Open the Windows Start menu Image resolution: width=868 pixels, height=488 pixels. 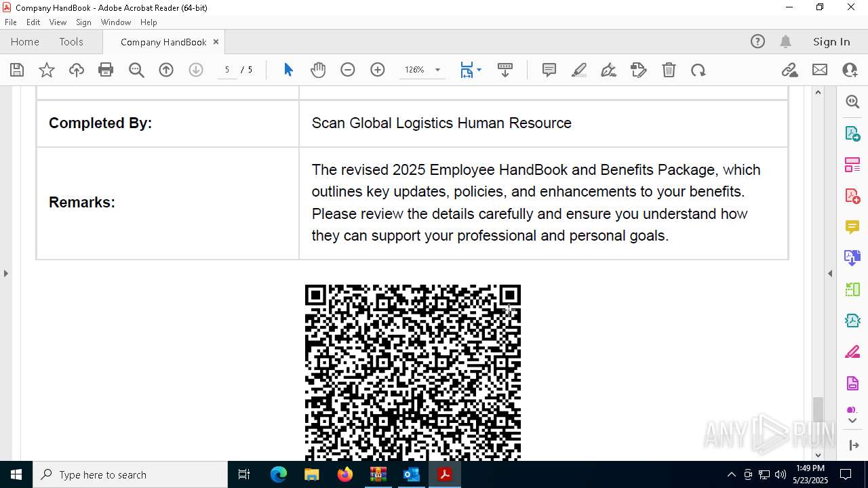click(x=16, y=474)
